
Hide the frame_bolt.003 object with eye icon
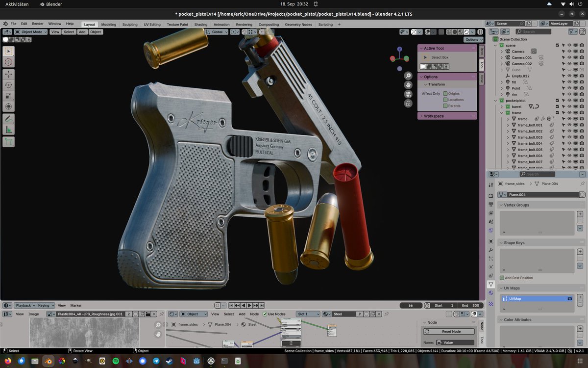pyautogui.click(x=569, y=137)
